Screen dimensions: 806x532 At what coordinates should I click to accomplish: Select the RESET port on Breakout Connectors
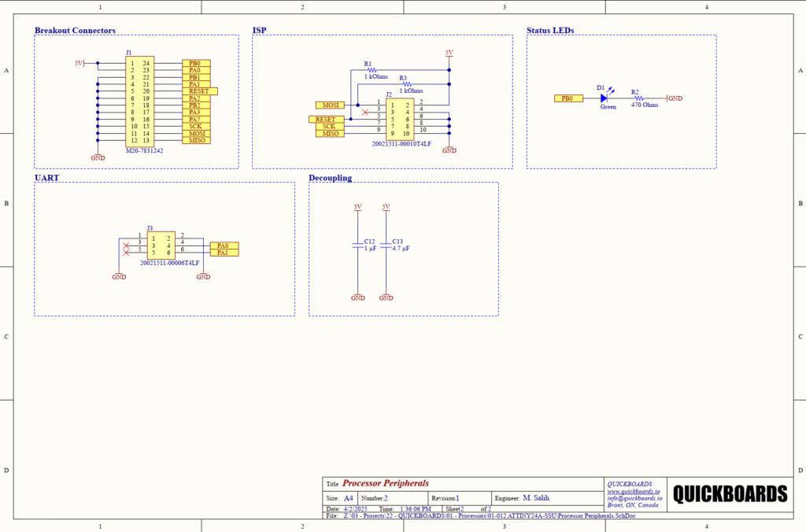pos(199,91)
